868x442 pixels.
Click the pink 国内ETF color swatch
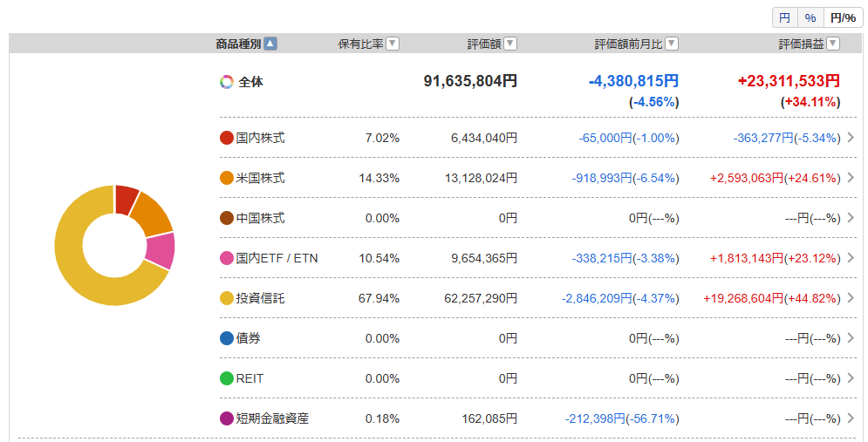click(227, 258)
